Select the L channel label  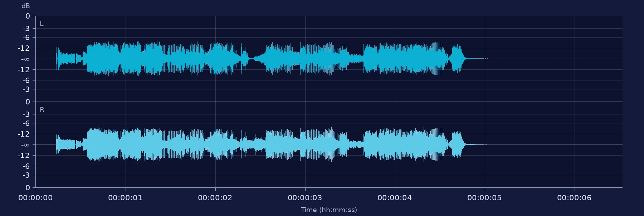[x=42, y=24]
